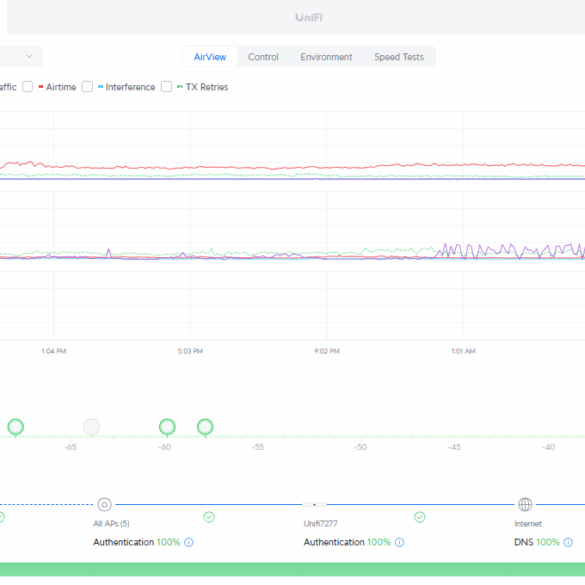The height and width of the screenshot is (585, 585).
Task: Select the green client marker at -60 signal
Action: point(167,427)
